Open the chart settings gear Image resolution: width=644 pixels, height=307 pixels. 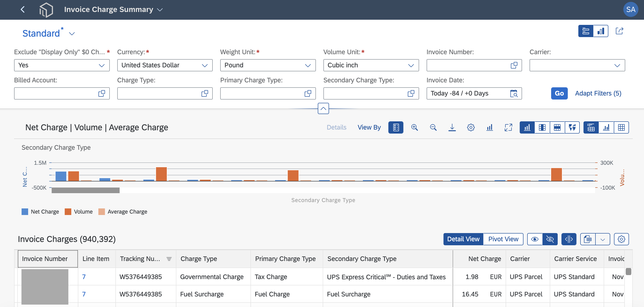(x=471, y=127)
